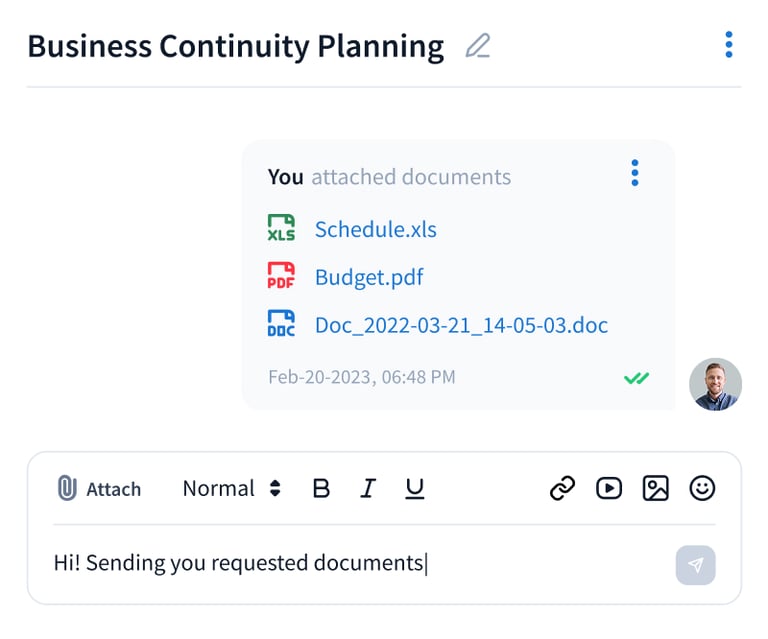Image resolution: width=768 pixels, height=639 pixels.
Task: Send the message with the paper plane button
Action: pyautogui.click(x=695, y=565)
